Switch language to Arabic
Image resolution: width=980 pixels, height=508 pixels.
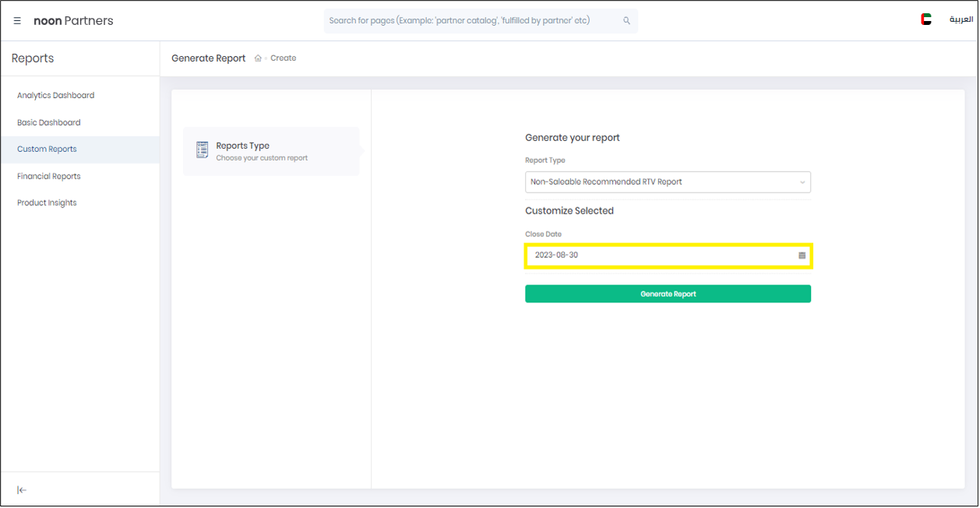[x=961, y=19]
